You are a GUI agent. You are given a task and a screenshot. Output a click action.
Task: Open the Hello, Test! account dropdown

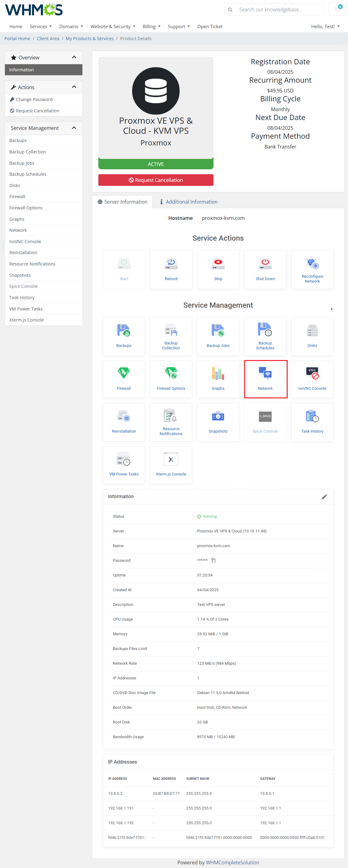pyautogui.click(x=325, y=27)
